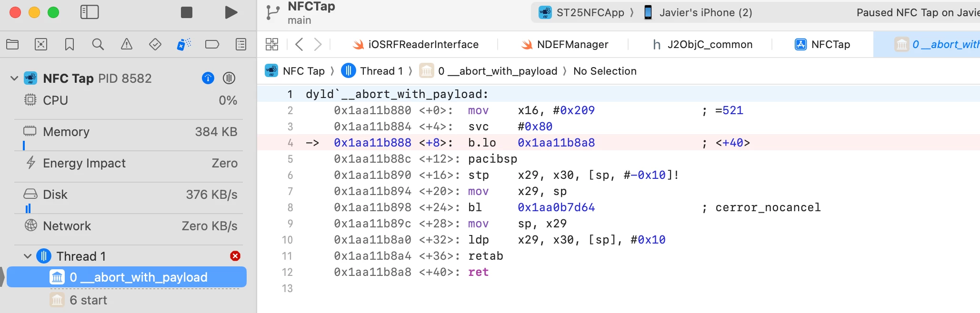980x313 pixels.
Task: Click the pacibsp instruction line
Action: pyautogui.click(x=493, y=159)
